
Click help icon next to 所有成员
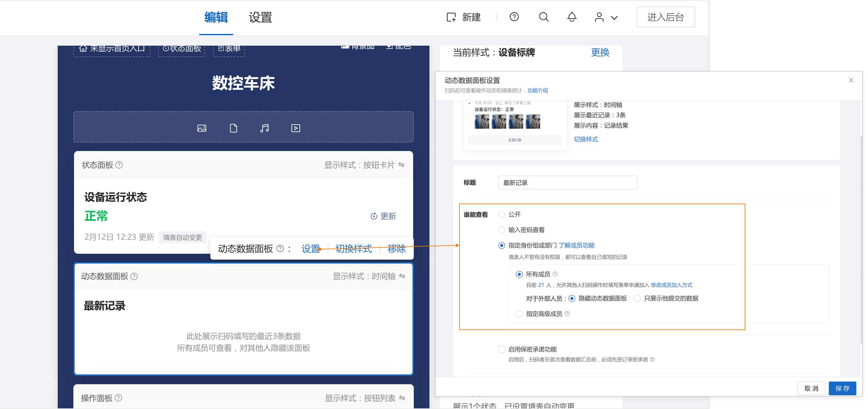point(555,274)
